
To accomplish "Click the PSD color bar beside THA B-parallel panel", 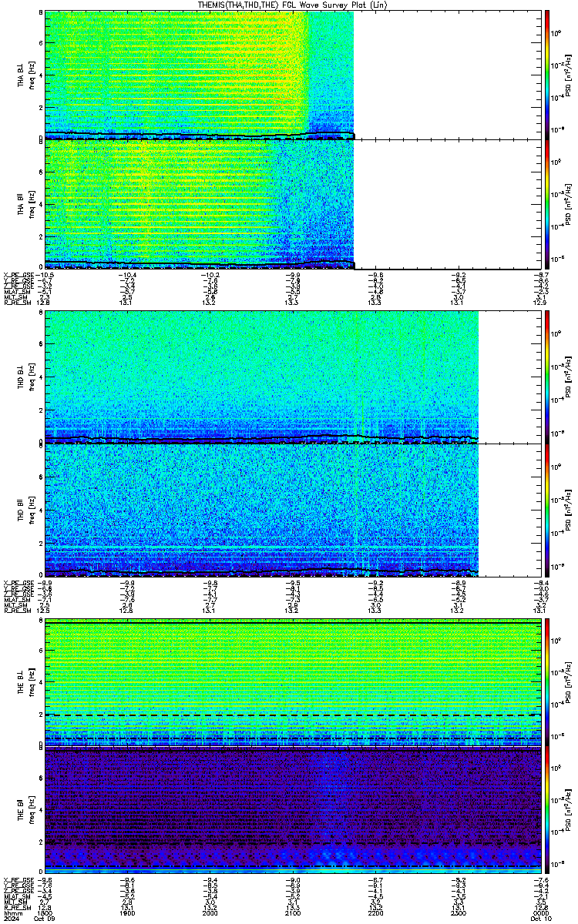I will tap(547, 204).
